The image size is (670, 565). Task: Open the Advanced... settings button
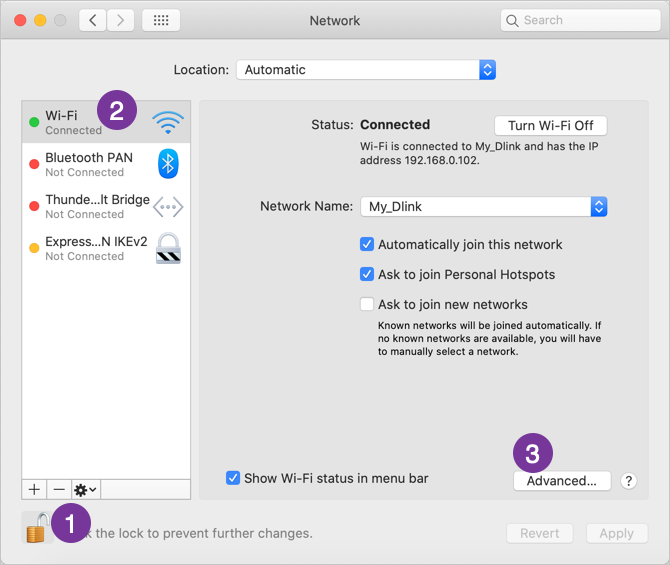(561, 481)
